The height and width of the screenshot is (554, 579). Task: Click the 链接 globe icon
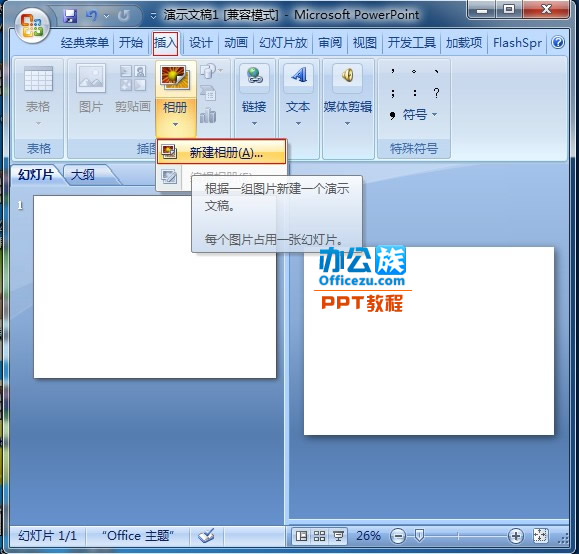(254, 76)
